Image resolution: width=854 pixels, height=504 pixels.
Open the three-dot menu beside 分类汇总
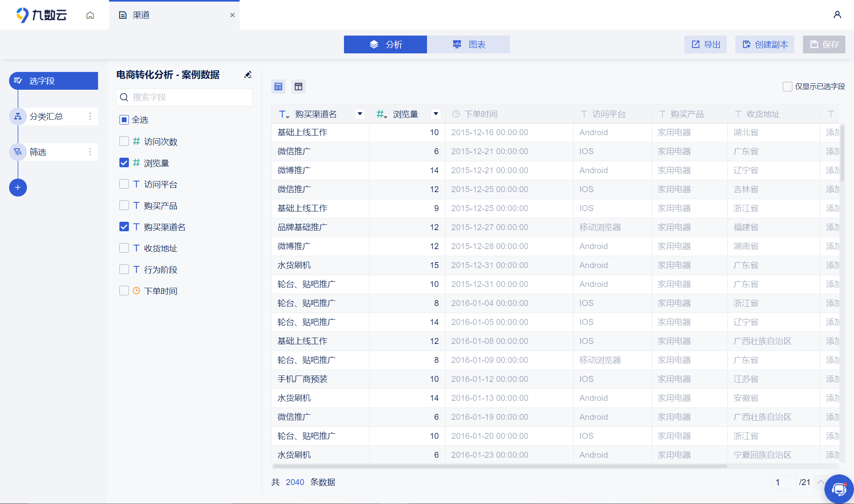pyautogui.click(x=90, y=116)
